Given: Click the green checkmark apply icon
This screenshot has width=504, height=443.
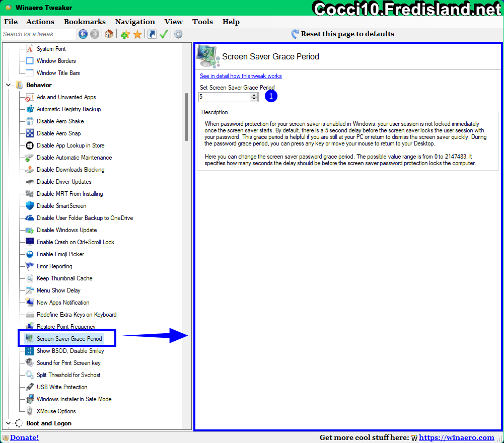Looking at the screenshot, I should (164, 34).
